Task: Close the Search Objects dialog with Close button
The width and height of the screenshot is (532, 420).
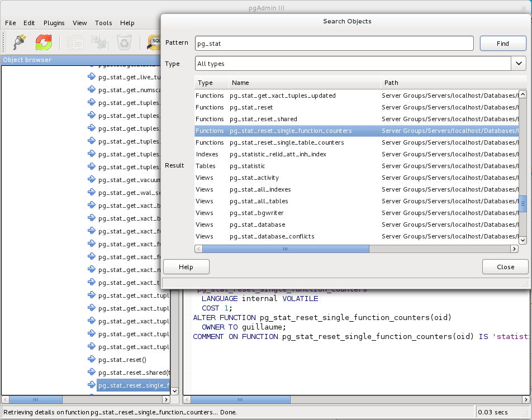Action: click(x=505, y=267)
